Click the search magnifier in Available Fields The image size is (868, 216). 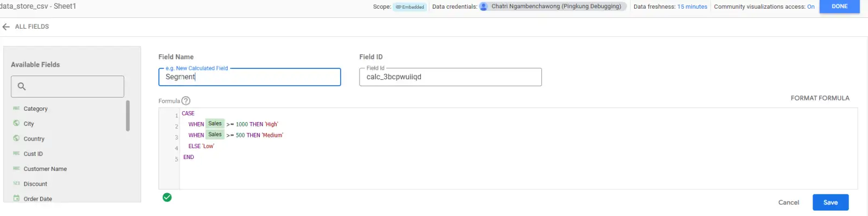(22, 86)
